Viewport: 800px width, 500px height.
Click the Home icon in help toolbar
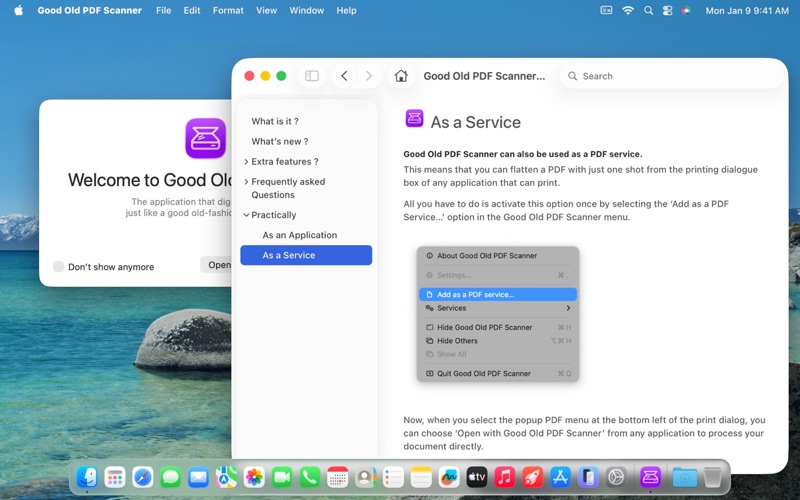coord(401,76)
